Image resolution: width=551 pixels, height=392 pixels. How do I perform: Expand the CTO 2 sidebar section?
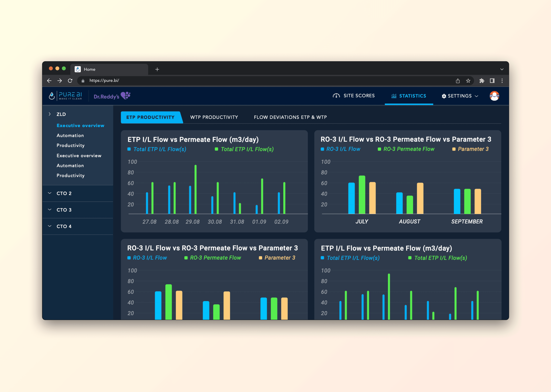[x=64, y=193]
